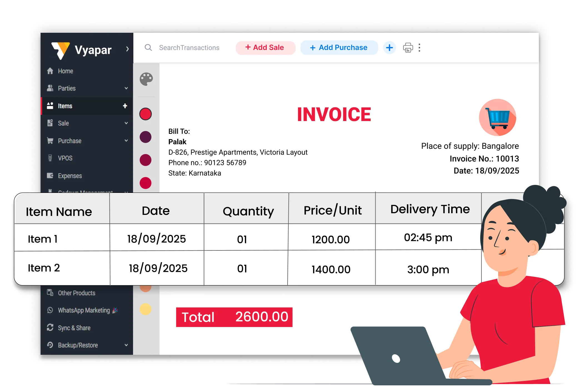The height and width of the screenshot is (392, 579).
Task: Expand the Backup/Restore submenu arrow
Action: click(126, 345)
